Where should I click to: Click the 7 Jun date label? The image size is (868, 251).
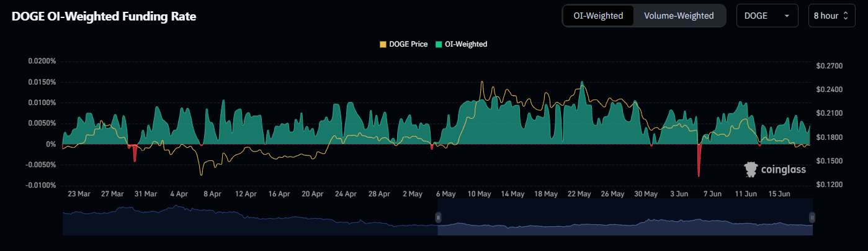point(713,194)
